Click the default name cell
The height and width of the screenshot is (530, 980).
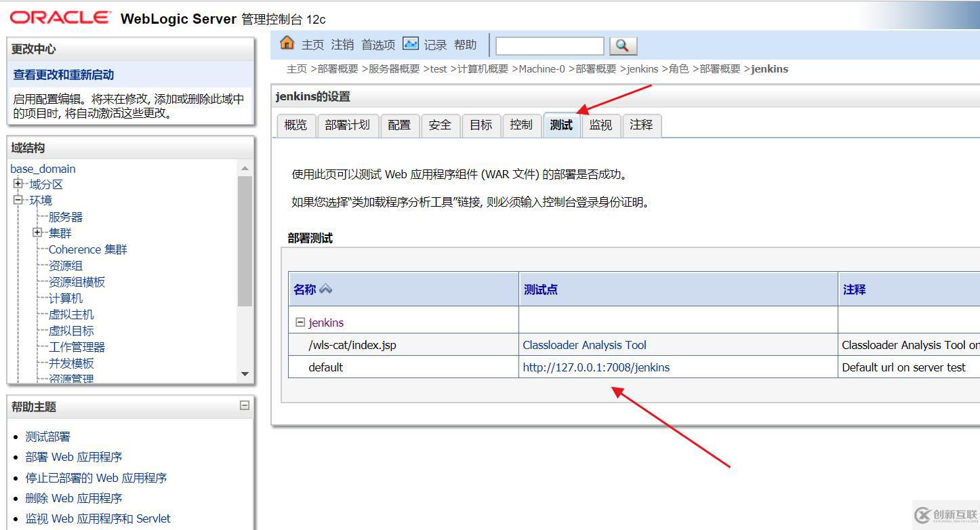pos(326,367)
